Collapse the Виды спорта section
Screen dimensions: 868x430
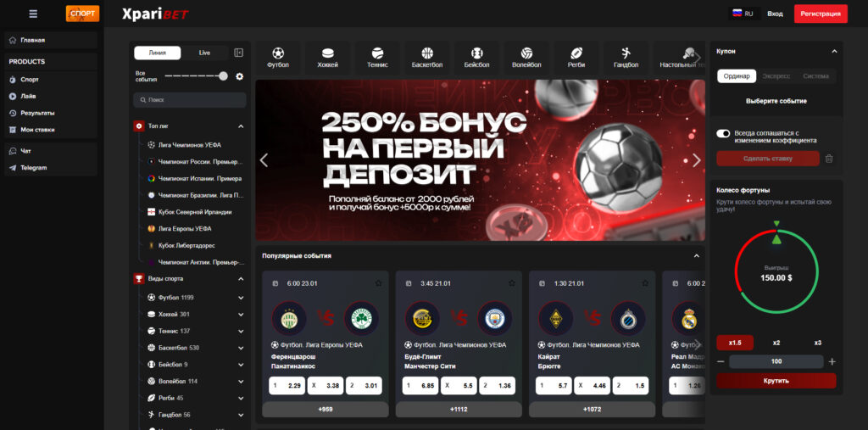click(241, 279)
